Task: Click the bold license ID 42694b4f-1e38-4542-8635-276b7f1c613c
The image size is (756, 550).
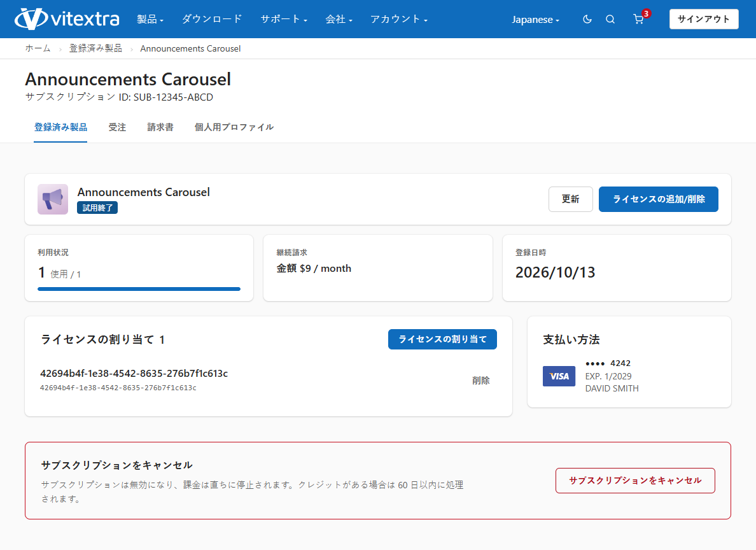Action: tap(134, 374)
